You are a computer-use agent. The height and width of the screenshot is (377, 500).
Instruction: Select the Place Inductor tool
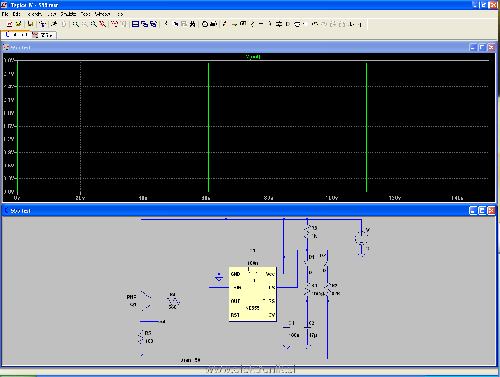(270, 24)
